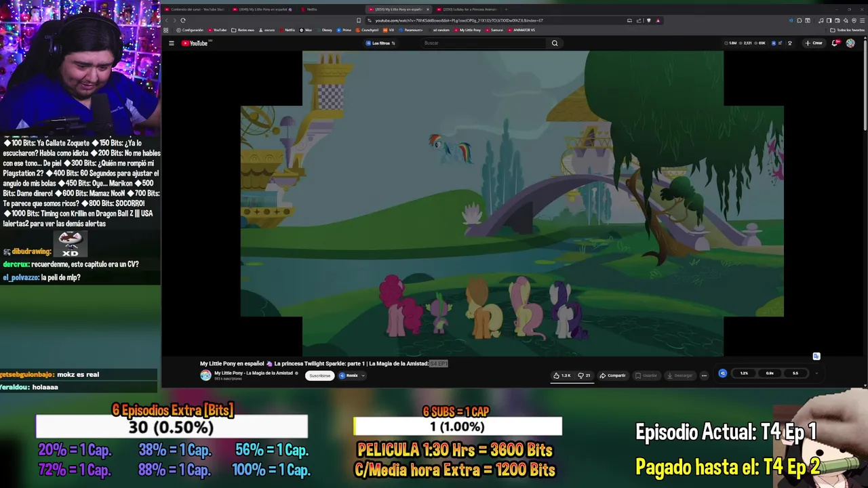The image size is (868, 488).
Task: Like the video with thumbs up
Action: (x=561, y=375)
